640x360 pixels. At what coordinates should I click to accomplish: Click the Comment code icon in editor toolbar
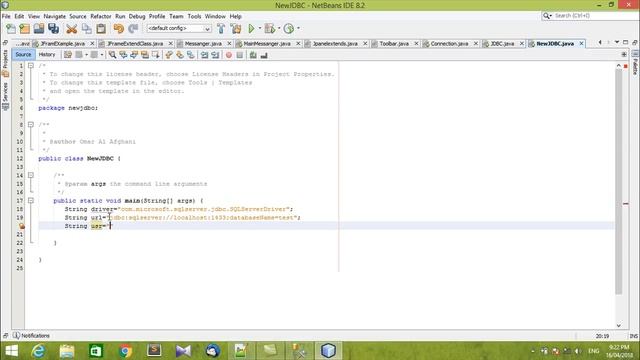click(x=253, y=55)
